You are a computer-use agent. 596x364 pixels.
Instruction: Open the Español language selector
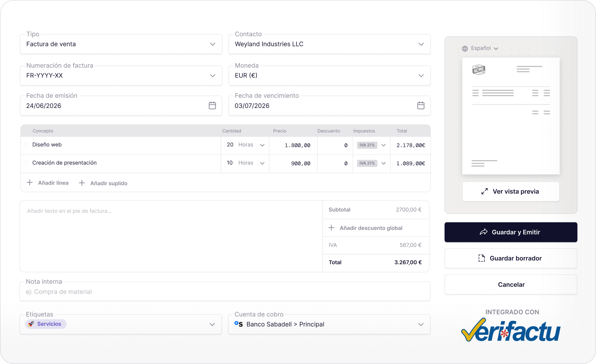pyautogui.click(x=480, y=48)
